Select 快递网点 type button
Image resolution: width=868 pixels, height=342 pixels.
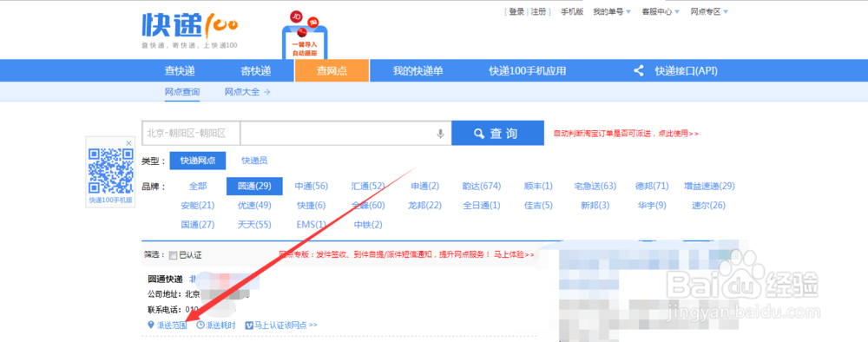click(x=198, y=161)
